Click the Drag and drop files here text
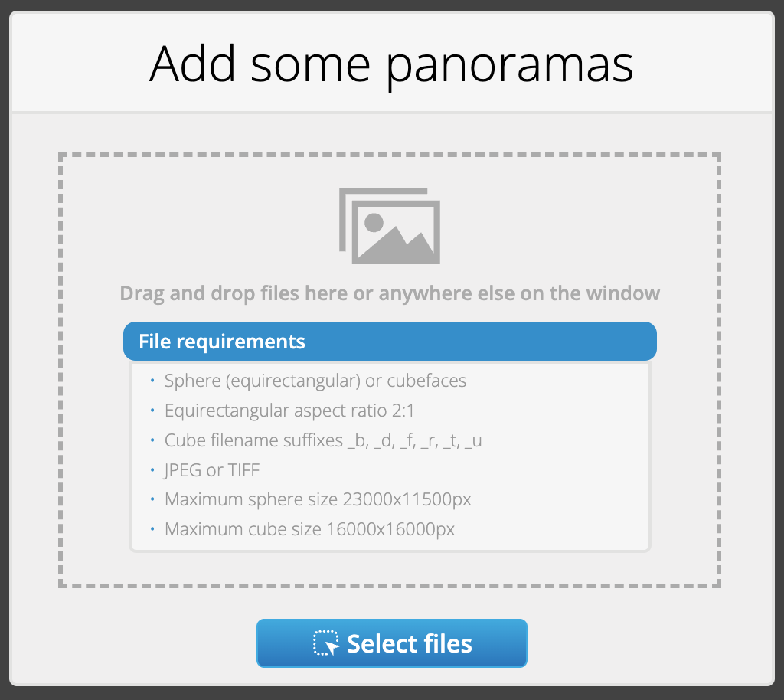The image size is (784, 700). point(390,293)
